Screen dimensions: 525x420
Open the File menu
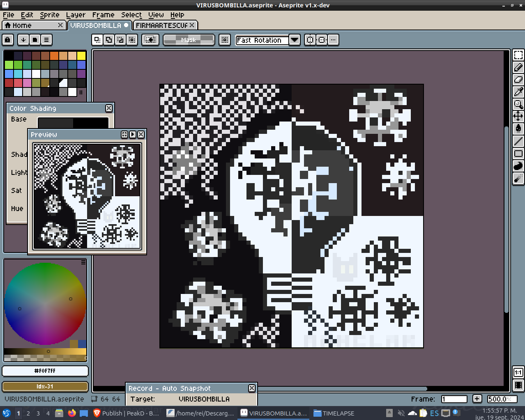pyautogui.click(x=8, y=15)
